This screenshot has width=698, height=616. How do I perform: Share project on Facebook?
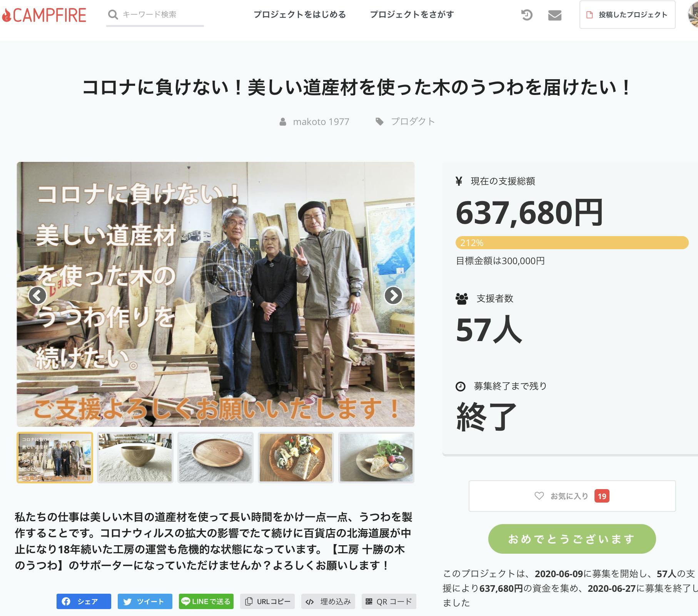coord(84,601)
